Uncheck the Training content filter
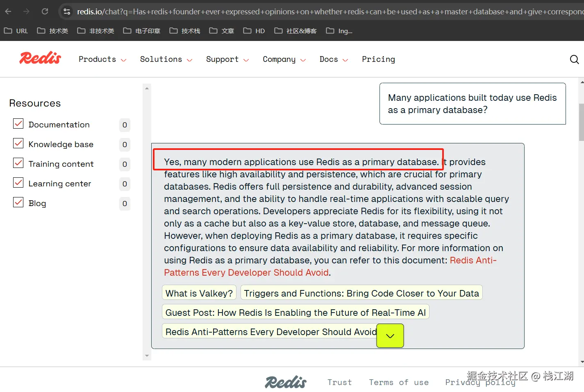Image resolution: width=584 pixels, height=392 pixels. click(18, 163)
